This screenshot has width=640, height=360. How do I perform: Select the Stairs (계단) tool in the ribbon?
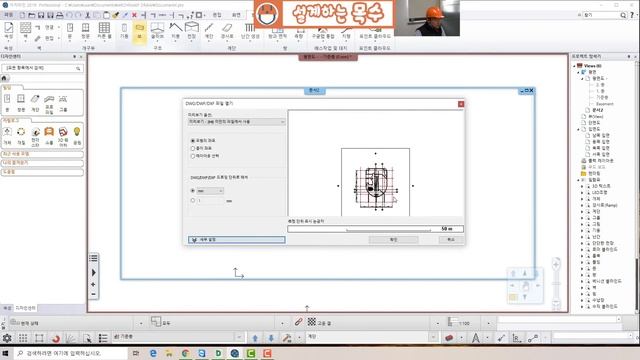click(x=209, y=31)
